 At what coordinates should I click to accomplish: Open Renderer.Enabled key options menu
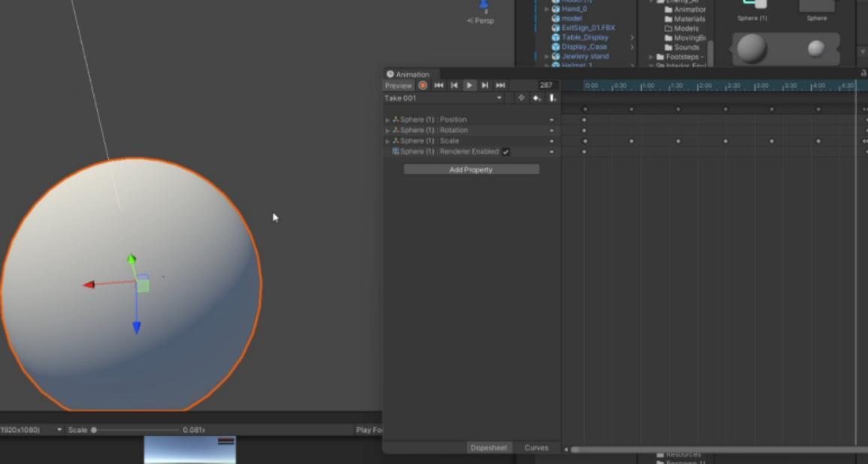tap(551, 151)
